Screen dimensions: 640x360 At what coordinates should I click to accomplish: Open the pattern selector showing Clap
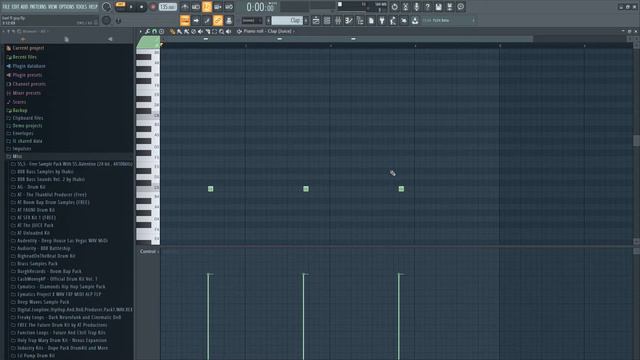pos(287,20)
